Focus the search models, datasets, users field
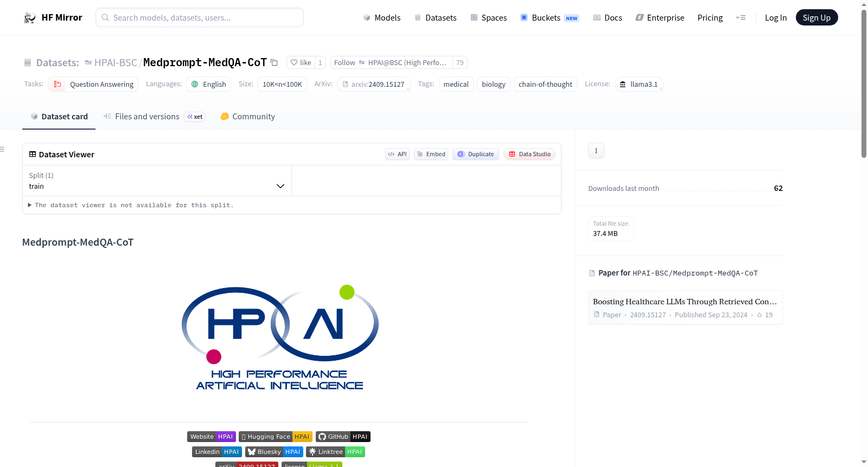This screenshot has width=868, height=467. pyautogui.click(x=200, y=18)
